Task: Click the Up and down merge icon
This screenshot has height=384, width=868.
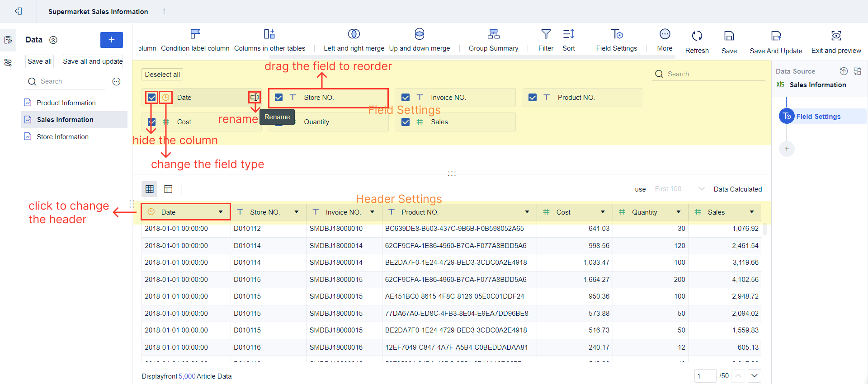Action: pyautogui.click(x=419, y=34)
